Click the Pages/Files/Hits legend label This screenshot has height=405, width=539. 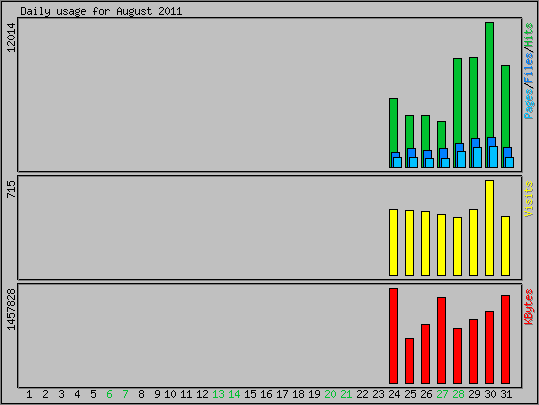point(529,71)
